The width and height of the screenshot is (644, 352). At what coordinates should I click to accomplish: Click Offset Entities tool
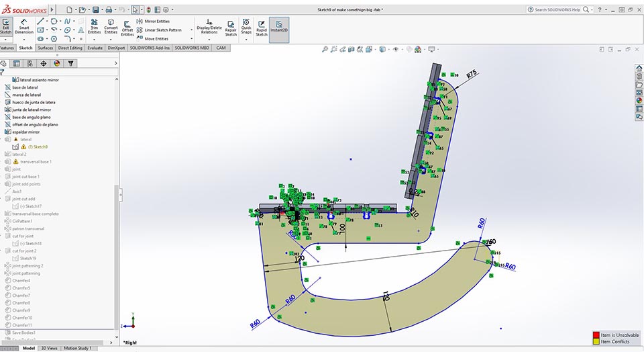[127, 28]
